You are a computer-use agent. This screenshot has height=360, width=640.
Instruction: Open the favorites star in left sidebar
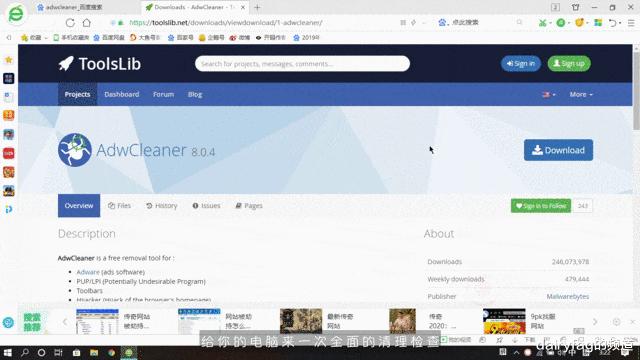click(x=9, y=60)
